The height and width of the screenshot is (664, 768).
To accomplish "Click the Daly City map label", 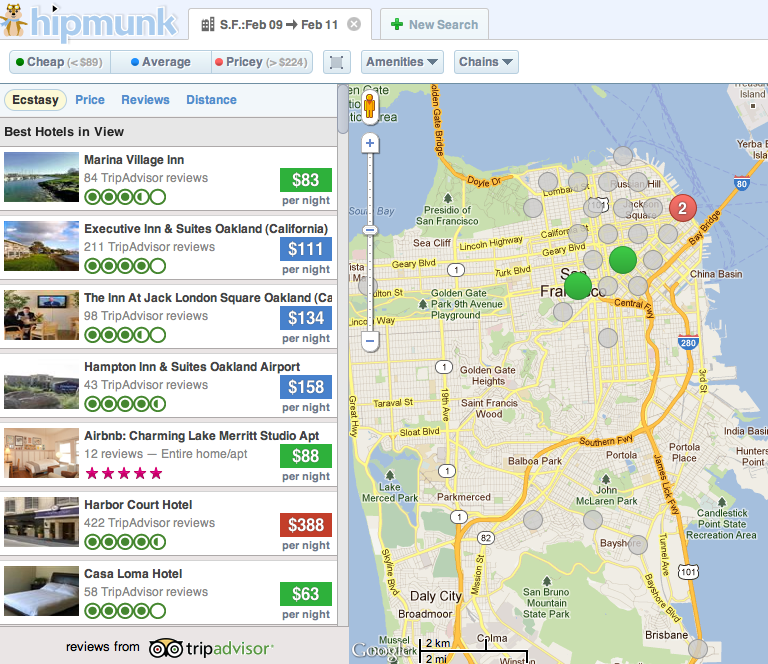I will pos(435,596).
